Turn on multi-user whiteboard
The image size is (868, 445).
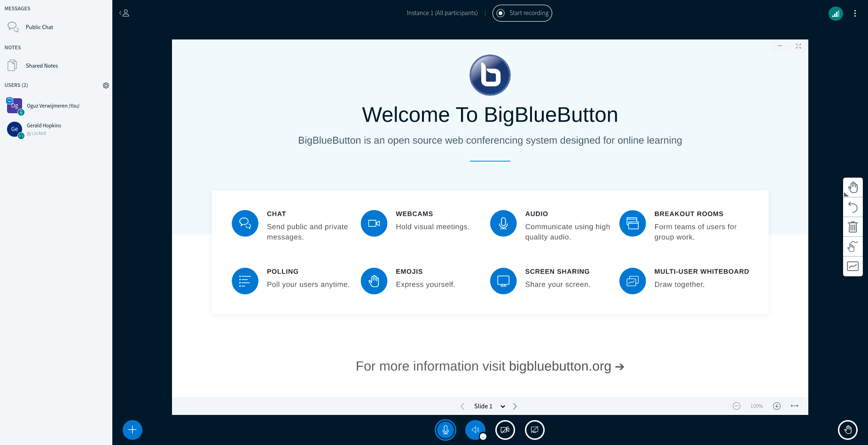click(x=853, y=266)
